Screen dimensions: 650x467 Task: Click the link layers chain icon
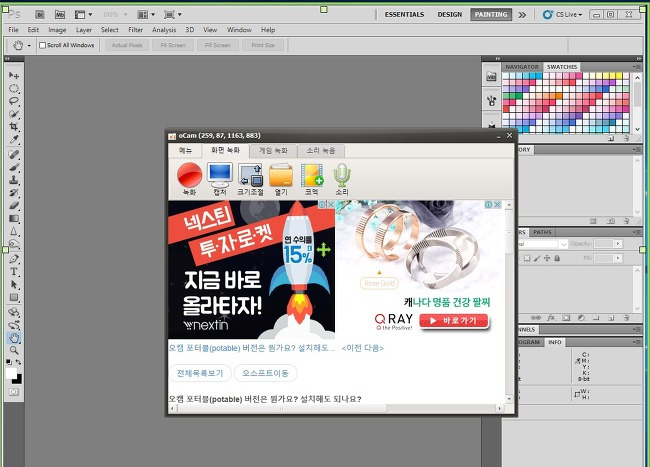tap(536, 318)
